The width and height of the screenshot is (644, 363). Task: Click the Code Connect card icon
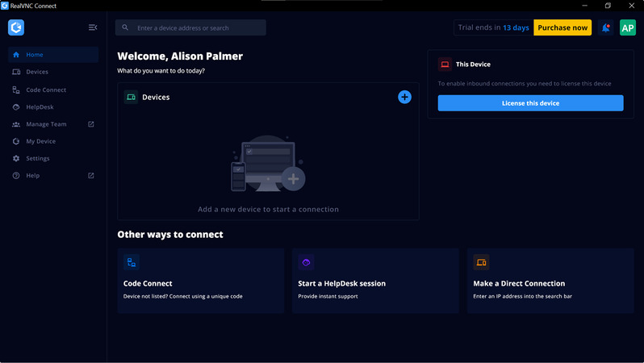[131, 262]
